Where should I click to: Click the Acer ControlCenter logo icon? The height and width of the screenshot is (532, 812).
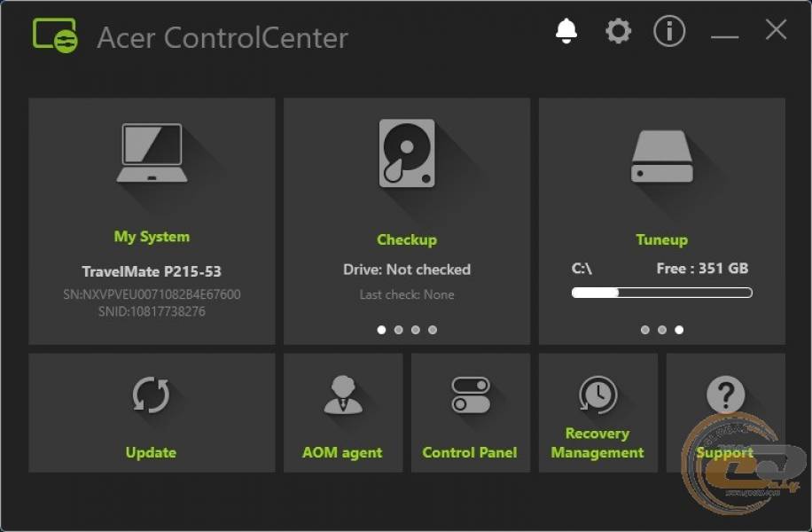[56, 35]
